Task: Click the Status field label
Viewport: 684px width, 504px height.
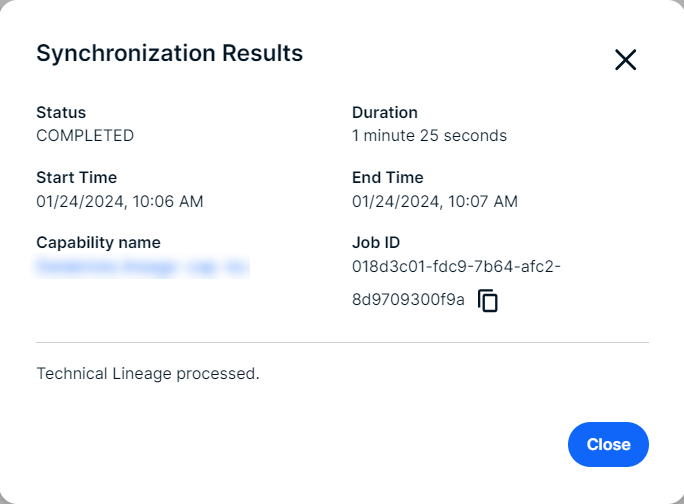Action: pyautogui.click(x=61, y=112)
